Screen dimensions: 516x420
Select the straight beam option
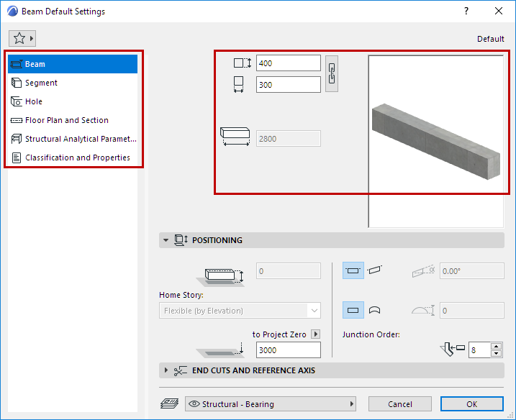[x=353, y=310]
